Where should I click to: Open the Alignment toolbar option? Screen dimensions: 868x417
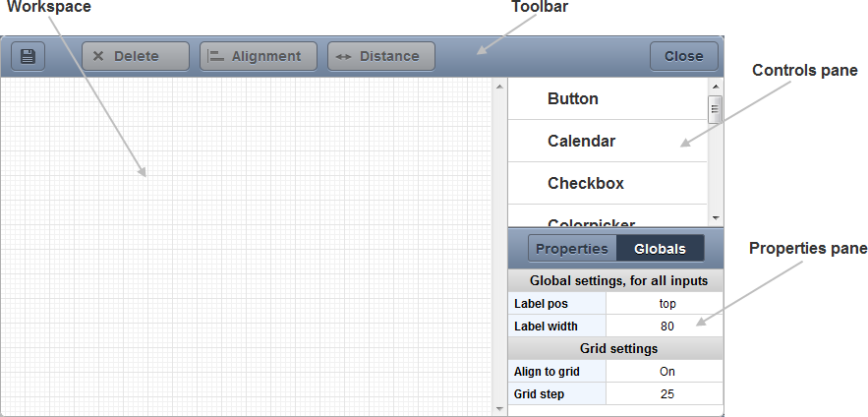point(259,56)
